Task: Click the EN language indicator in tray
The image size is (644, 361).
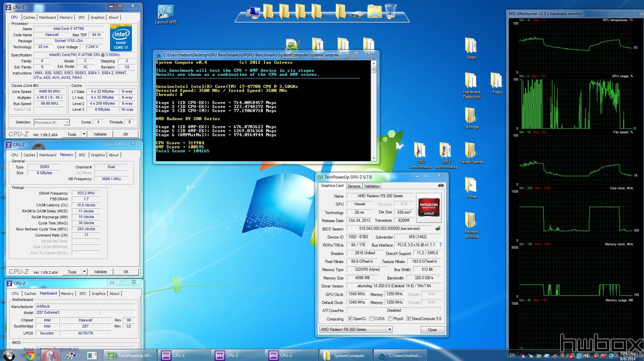Action: (512, 355)
